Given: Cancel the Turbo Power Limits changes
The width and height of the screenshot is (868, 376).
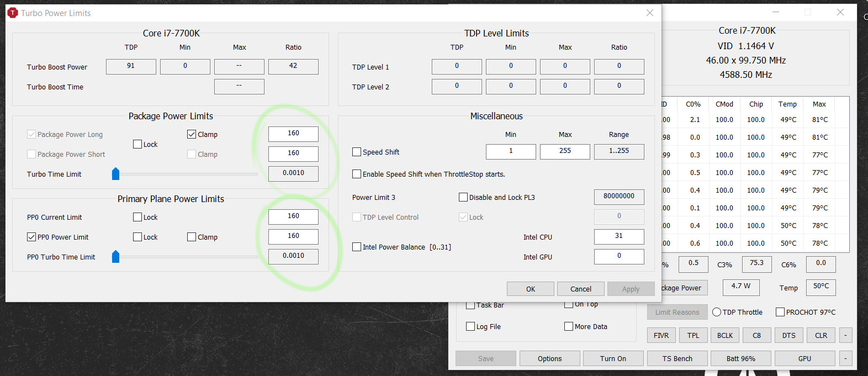Looking at the screenshot, I should 581,289.
